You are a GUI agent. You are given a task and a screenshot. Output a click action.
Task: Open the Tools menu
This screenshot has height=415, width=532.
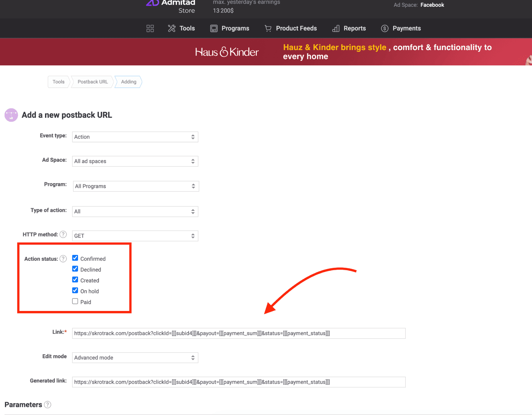point(187,28)
